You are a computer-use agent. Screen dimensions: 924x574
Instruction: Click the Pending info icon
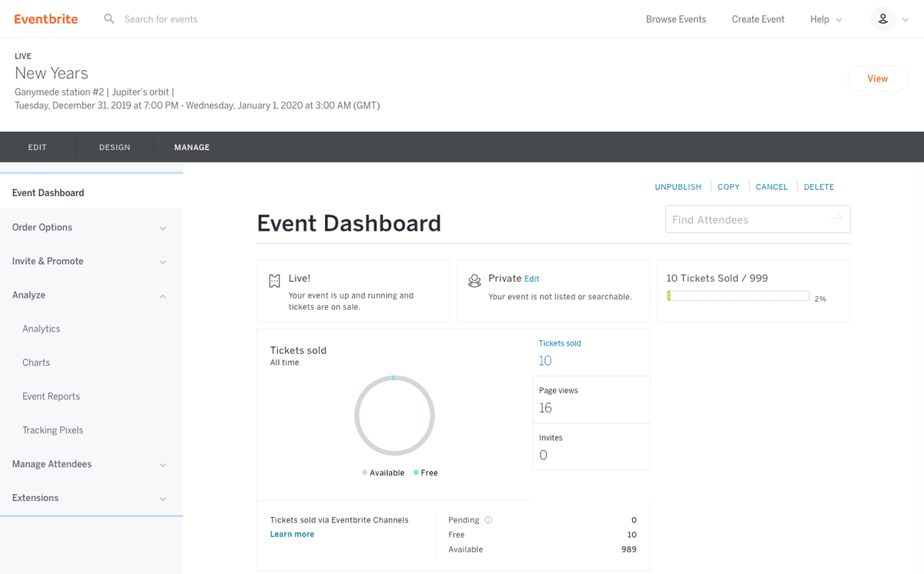(x=488, y=520)
